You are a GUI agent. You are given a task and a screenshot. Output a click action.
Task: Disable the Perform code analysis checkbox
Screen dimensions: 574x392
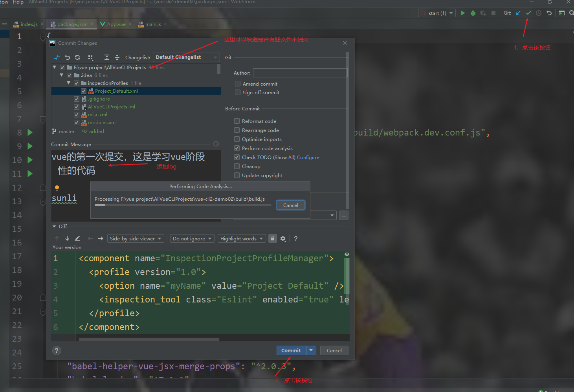pyautogui.click(x=237, y=148)
